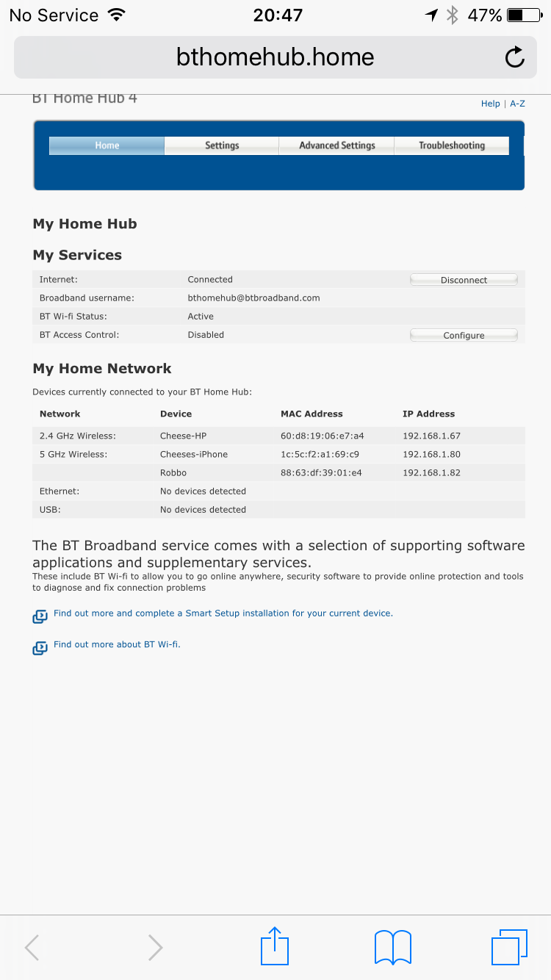The height and width of the screenshot is (980, 551).
Task: Follow the Smart Setup installation link
Action: [223, 613]
